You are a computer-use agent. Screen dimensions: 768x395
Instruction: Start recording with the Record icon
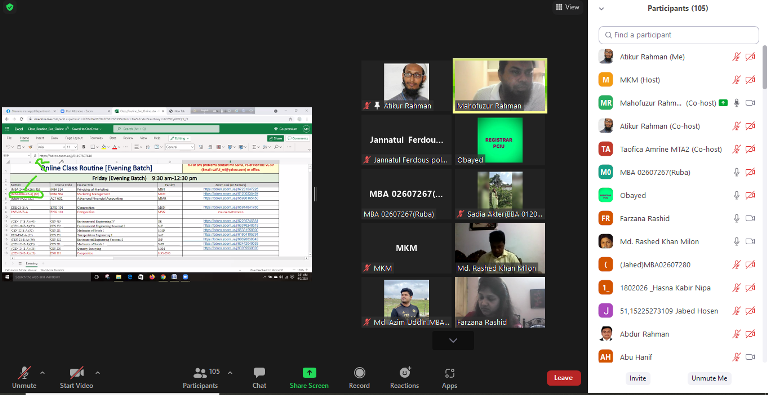tap(359, 373)
